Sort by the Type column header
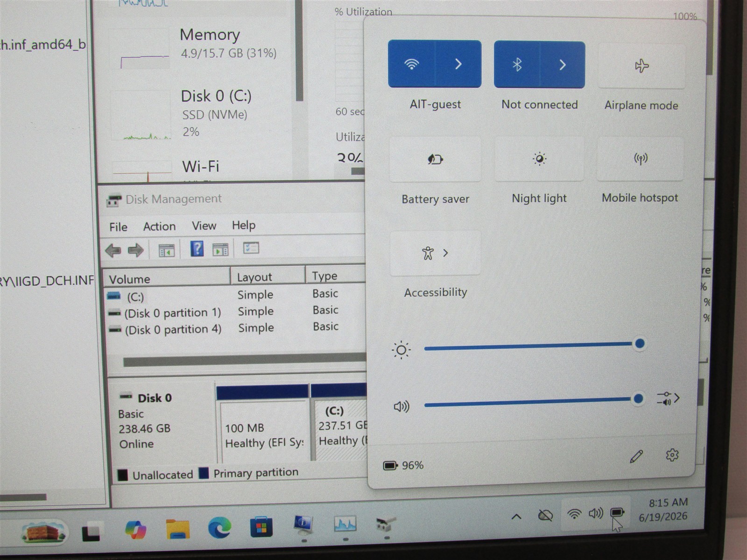This screenshot has height=560, width=747. click(x=336, y=275)
